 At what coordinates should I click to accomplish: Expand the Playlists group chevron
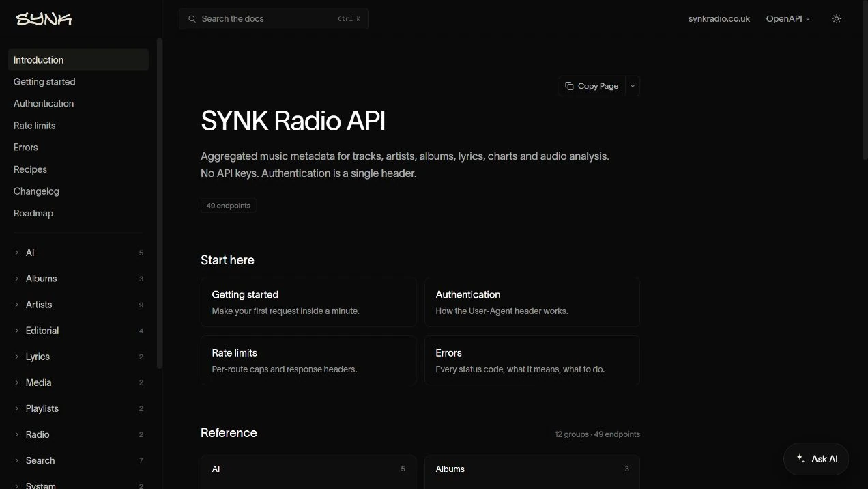click(17, 408)
